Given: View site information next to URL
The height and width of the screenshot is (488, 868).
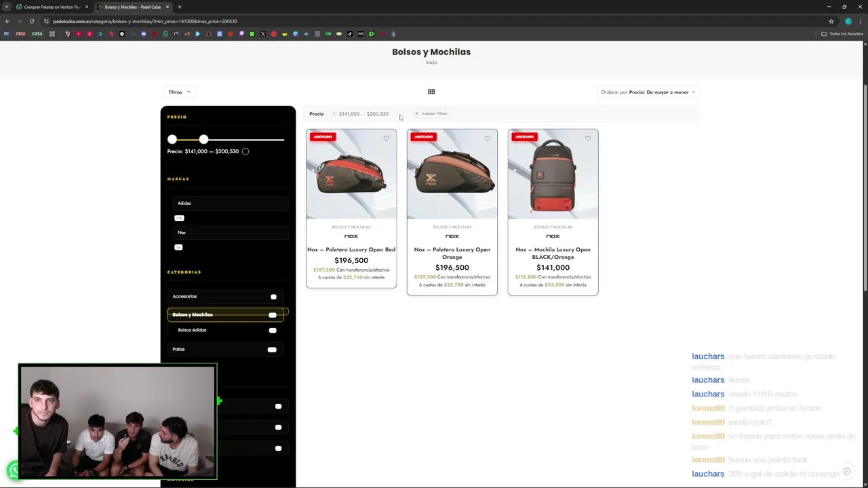Looking at the screenshot, I should (46, 21).
